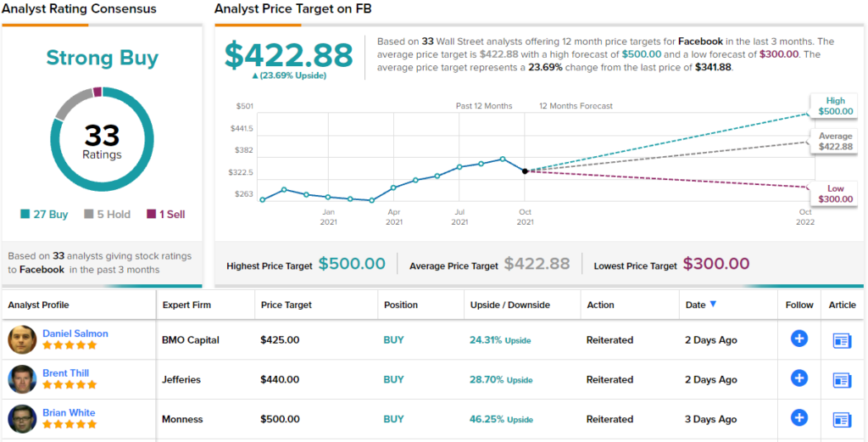Image resolution: width=868 pixels, height=442 pixels.
Task: Click Brent Thill's profile photo
Action: click(x=22, y=379)
